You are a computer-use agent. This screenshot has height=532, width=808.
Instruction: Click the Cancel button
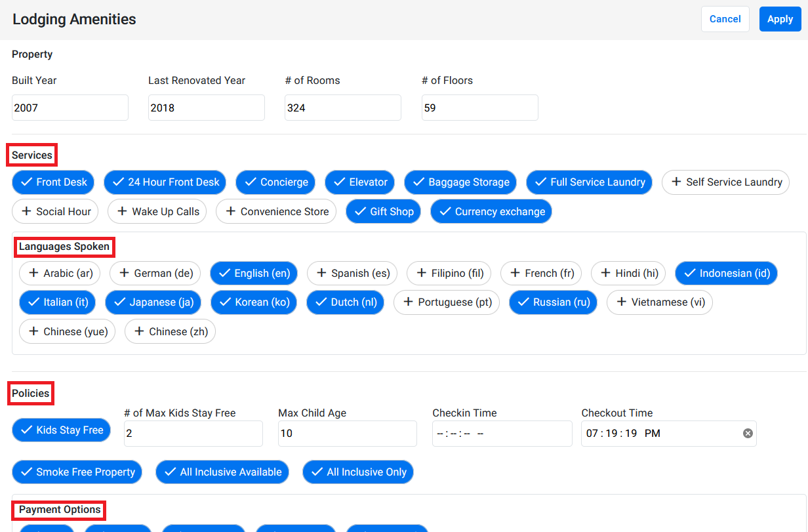[725, 19]
